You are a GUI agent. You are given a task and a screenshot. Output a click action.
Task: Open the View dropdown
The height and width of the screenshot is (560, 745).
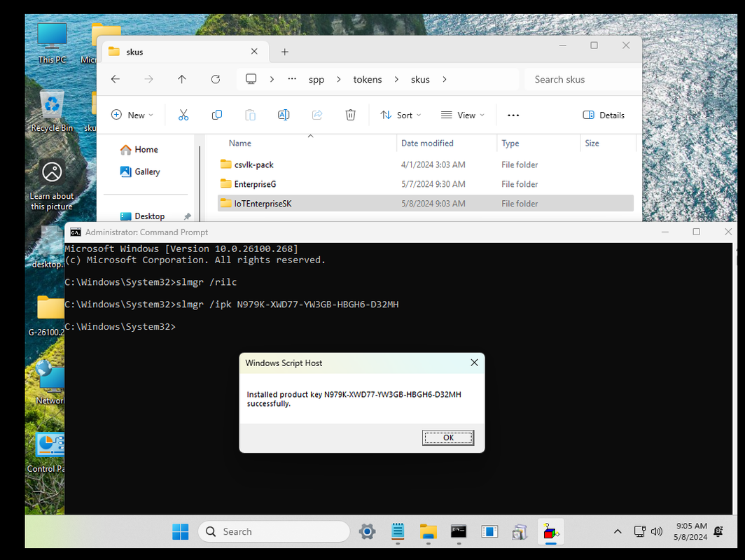[463, 115]
